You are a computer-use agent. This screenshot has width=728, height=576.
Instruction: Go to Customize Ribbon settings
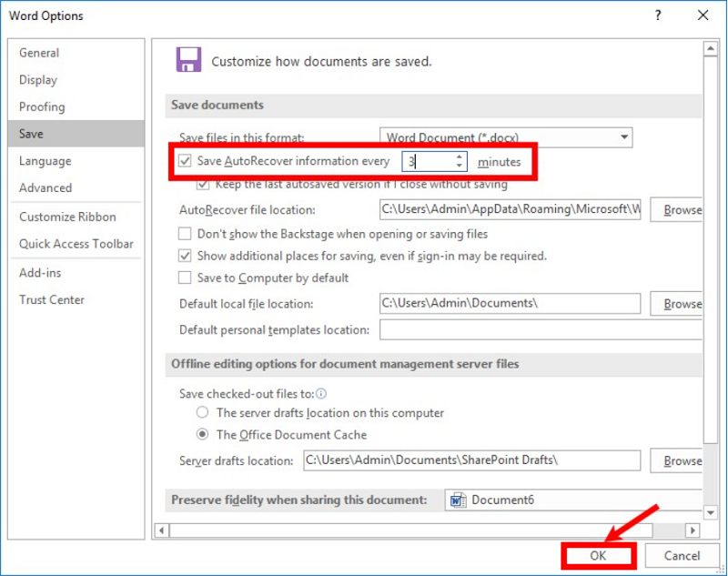[67, 217]
